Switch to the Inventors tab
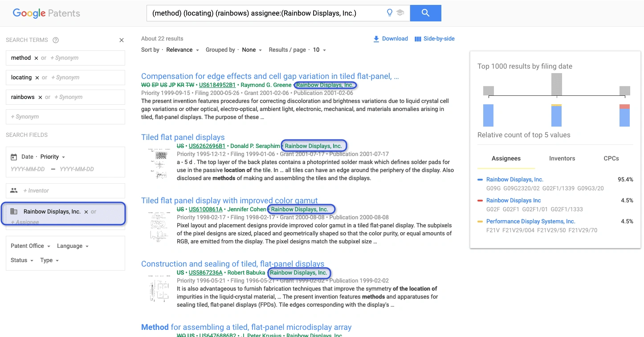Screen dimensions: 644x337 pos(562,159)
